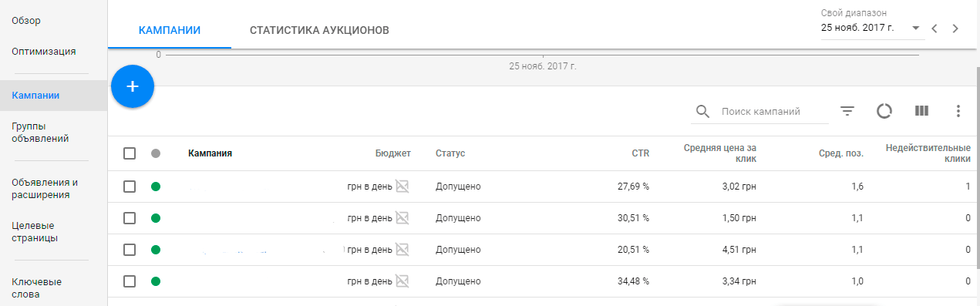Check the box for the 27,69 % CTR row
The width and height of the screenshot is (980, 306).
pyautogui.click(x=130, y=186)
